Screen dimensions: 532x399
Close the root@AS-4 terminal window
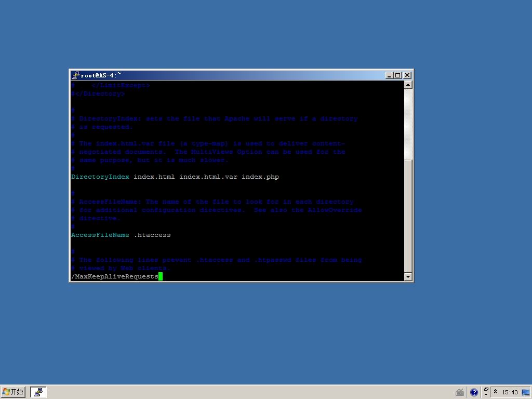[407, 75]
